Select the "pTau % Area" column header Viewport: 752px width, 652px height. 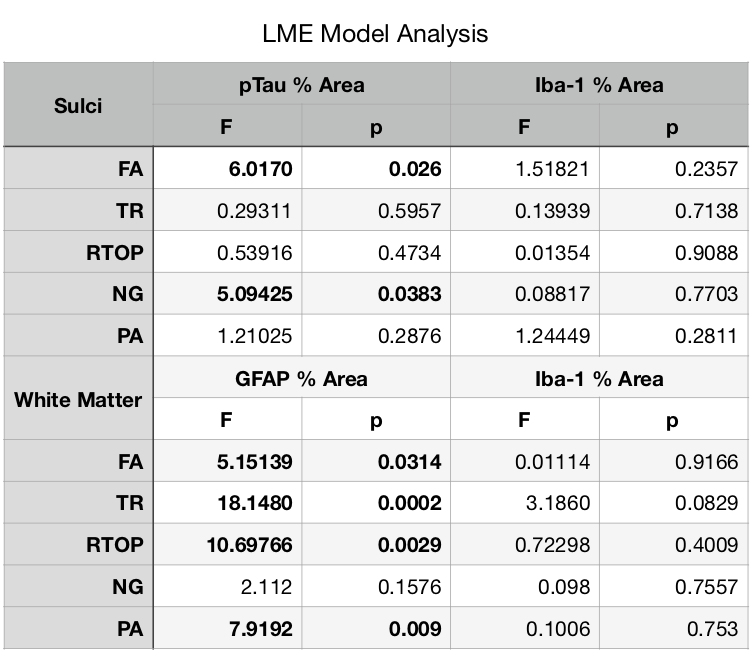(301, 85)
